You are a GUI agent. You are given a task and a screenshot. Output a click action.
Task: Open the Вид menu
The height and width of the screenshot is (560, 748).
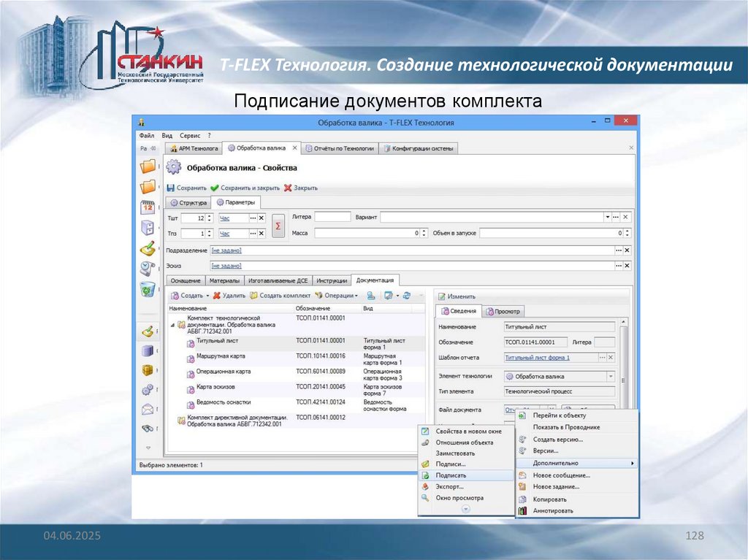[x=167, y=136]
